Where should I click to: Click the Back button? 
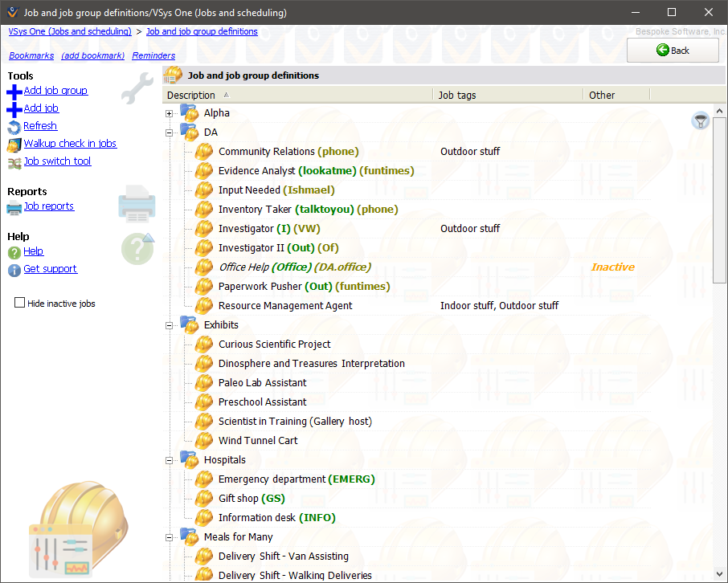[x=673, y=50]
